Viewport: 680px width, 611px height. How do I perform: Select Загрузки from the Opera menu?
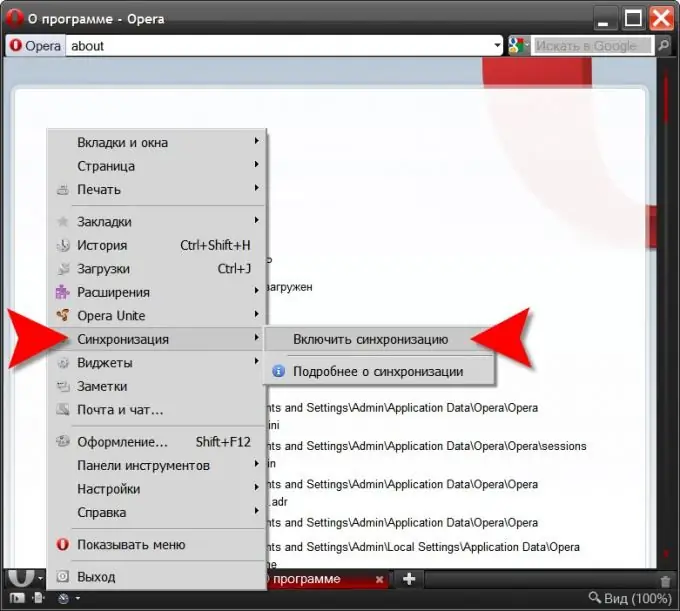[x=157, y=268]
